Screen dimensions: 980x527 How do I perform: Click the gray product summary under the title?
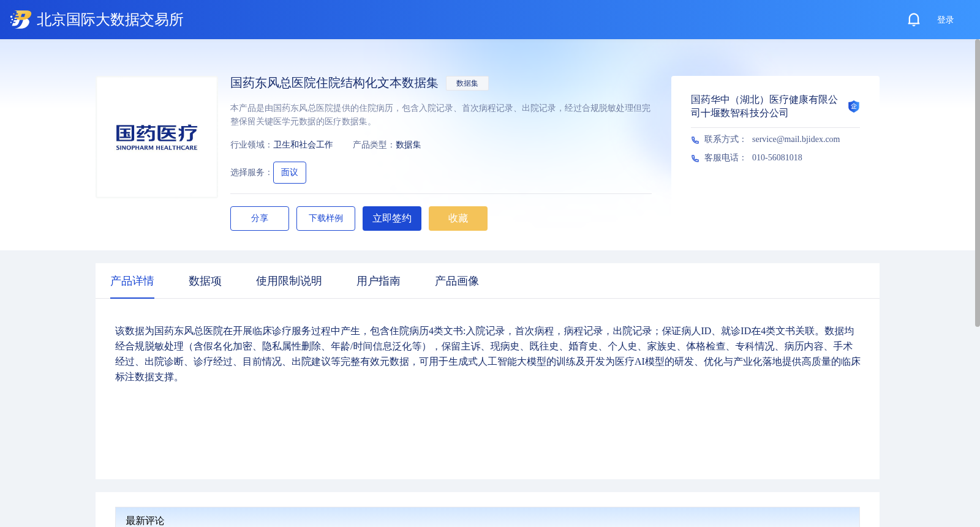[x=440, y=115]
